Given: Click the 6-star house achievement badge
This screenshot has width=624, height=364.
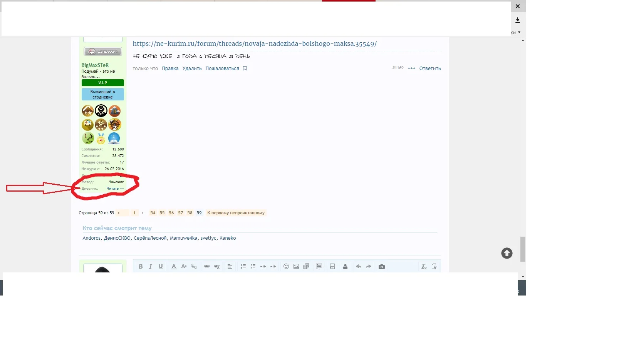Looking at the screenshot, I should [x=87, y=111].
